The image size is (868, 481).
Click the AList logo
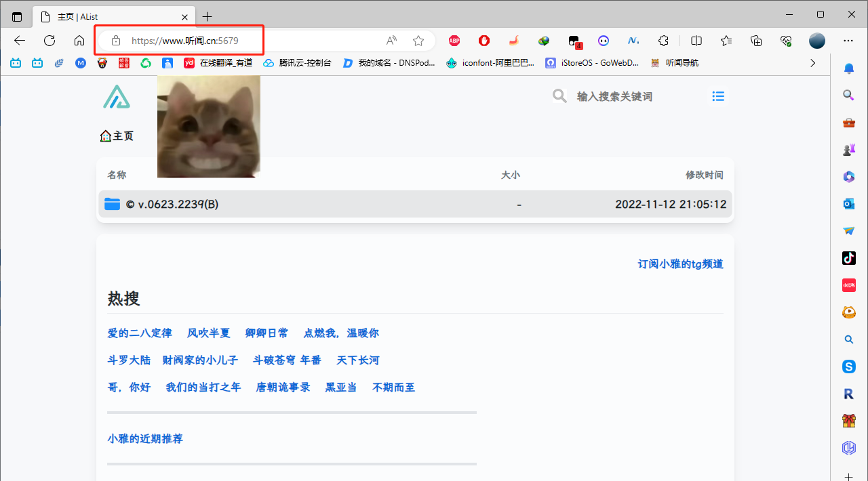117,97
